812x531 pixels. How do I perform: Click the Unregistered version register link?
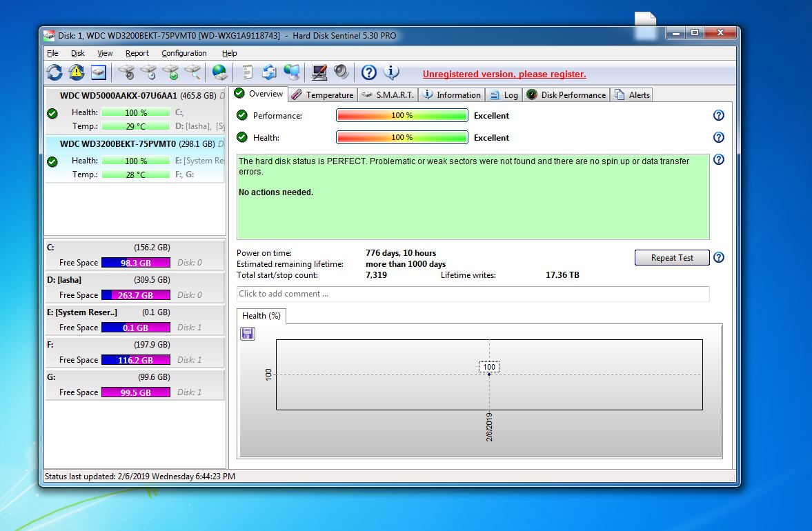point(504,74)
